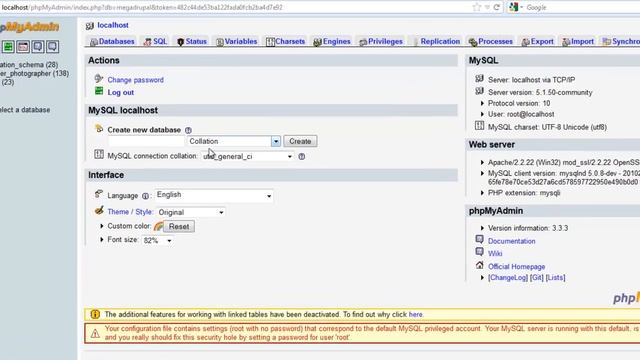Open the Query window icon in sidebar
The image size is (640, 360).
click(x=23, y=47)
